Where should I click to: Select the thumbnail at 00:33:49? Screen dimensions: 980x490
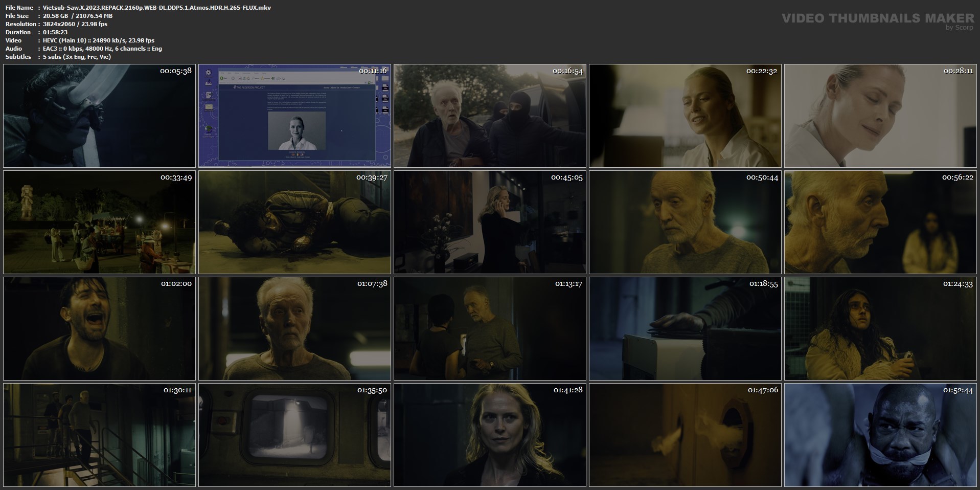[99, 222]
